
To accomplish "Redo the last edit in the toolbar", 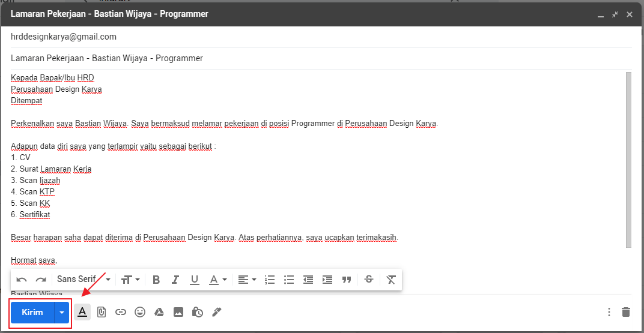I will pyautogui.click(x=41, y=280).
